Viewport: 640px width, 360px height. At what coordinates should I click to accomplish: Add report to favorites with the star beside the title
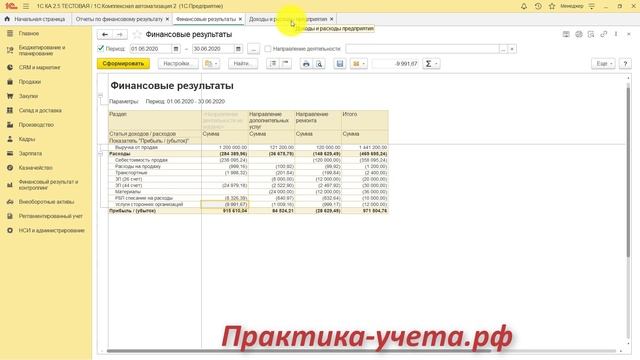[x=137, y=35]
